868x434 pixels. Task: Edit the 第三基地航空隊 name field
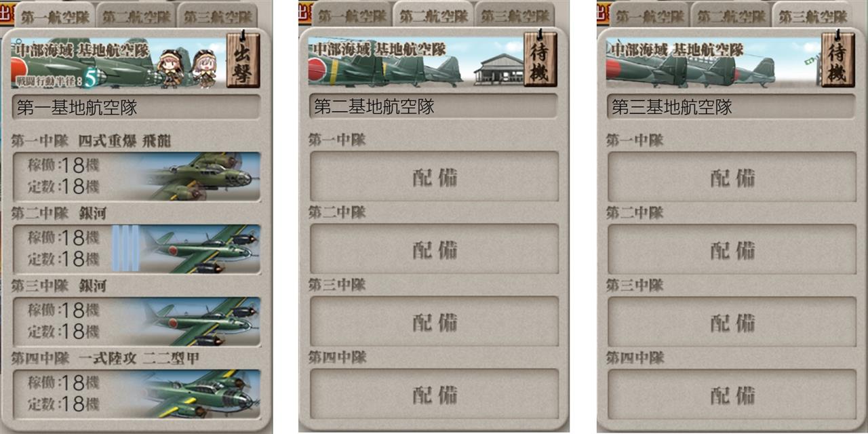[x=731, y=106]
